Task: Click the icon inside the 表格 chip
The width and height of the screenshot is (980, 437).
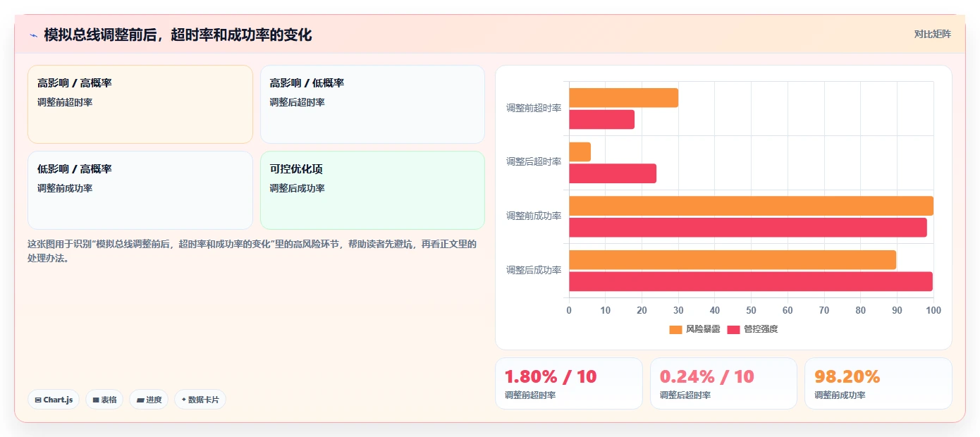Action: 96,400
